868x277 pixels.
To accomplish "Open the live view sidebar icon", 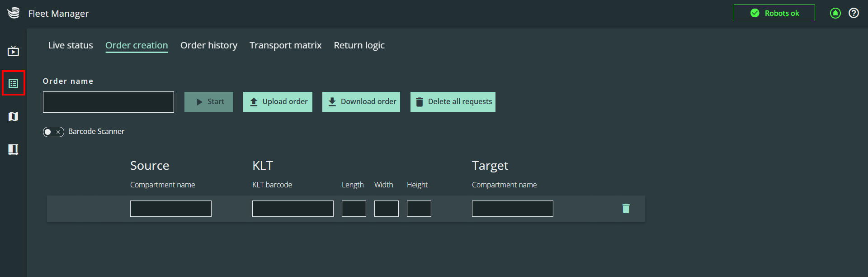I will click(13, 51).
